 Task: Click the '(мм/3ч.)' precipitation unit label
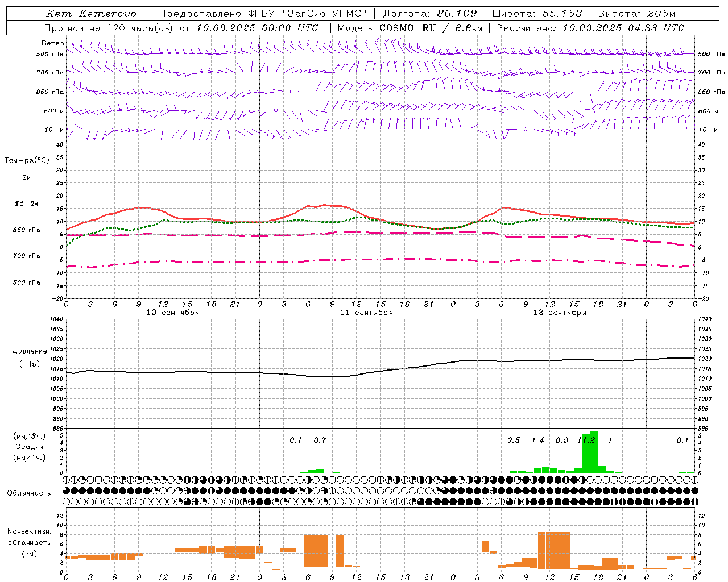click(x=29, y=436)
